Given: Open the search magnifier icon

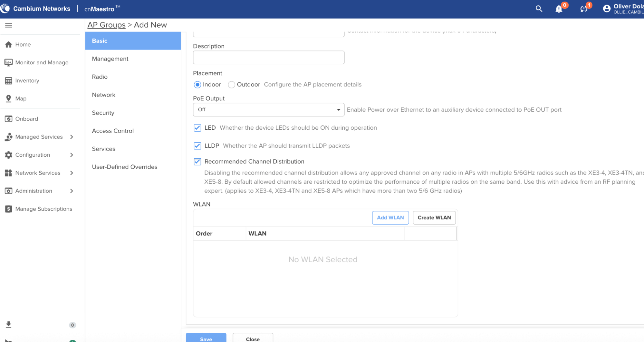Looking at the screenshot, I should [x=539, y=9].
